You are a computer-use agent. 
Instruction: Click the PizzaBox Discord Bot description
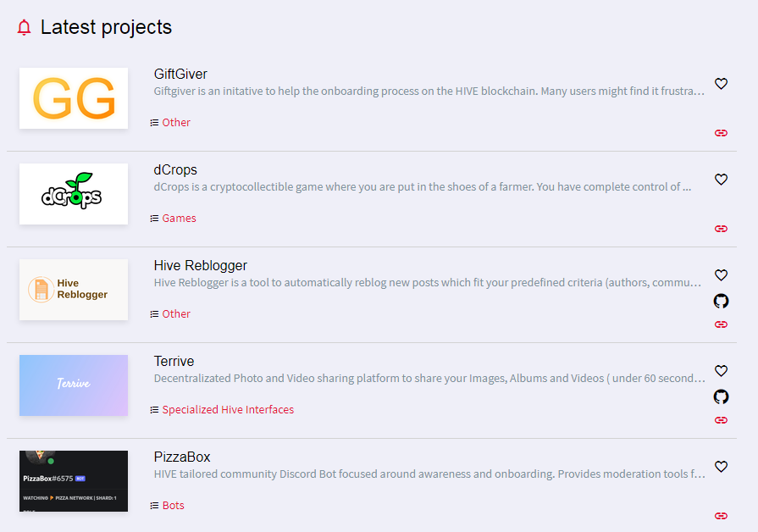pos(429,474)
